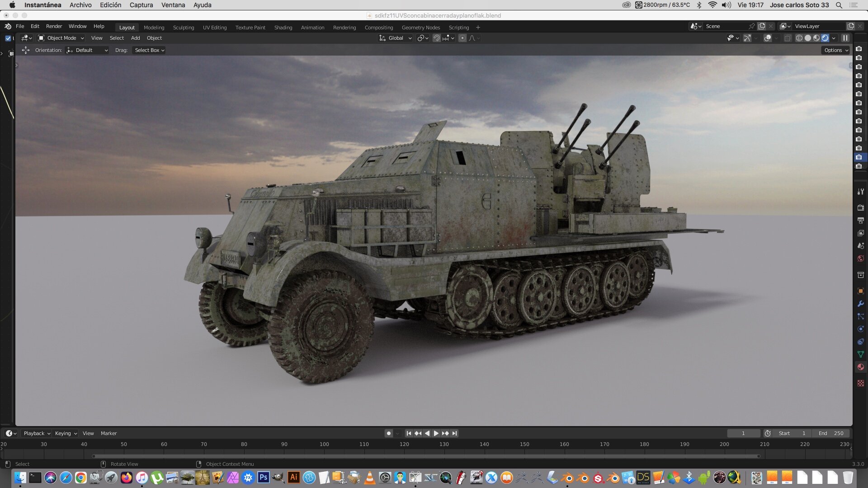The height and width of the screenshot is (488, 868).
Task: Open the Collection properties tab
Action: 860,275
